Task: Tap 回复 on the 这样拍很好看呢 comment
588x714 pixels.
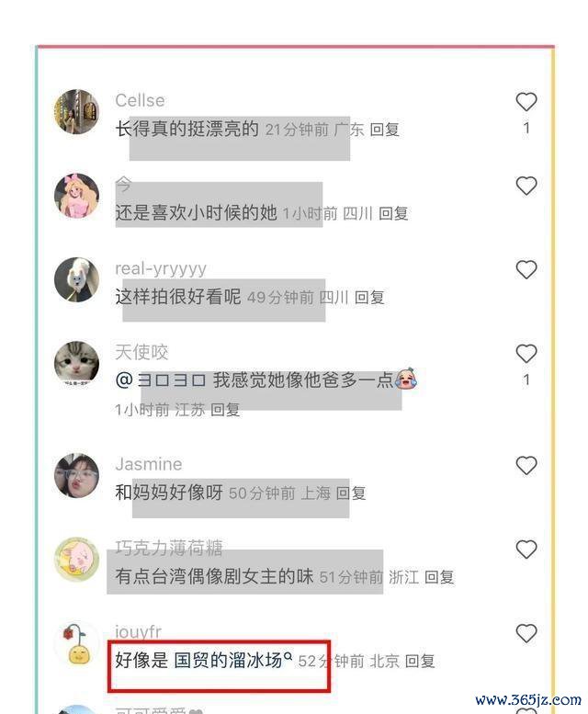Action: click(x=369, y=298)
